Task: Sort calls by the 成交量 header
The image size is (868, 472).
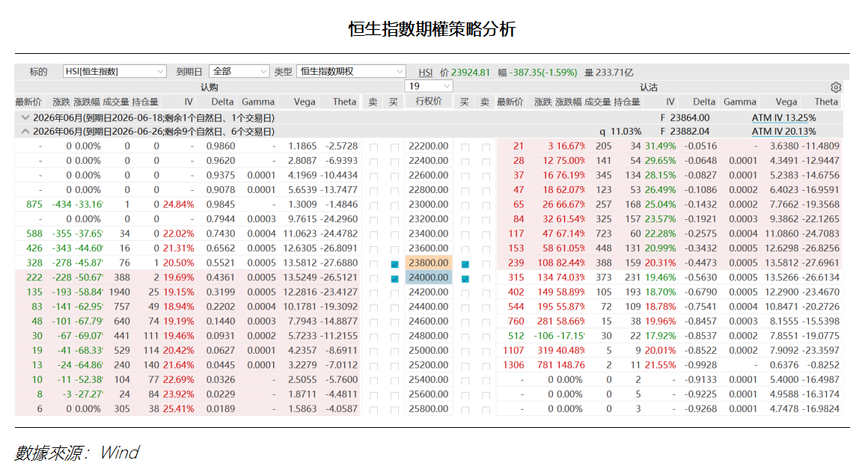Action: pyautogui.click(x=116, y=102)
